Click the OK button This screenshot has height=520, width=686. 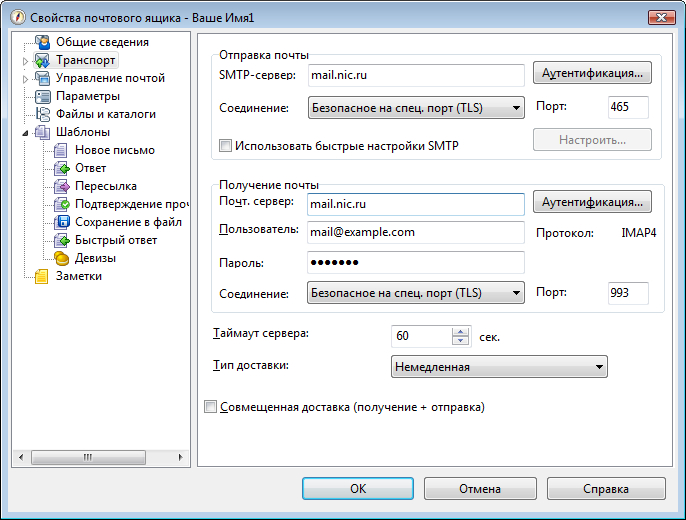coord(358,489)
